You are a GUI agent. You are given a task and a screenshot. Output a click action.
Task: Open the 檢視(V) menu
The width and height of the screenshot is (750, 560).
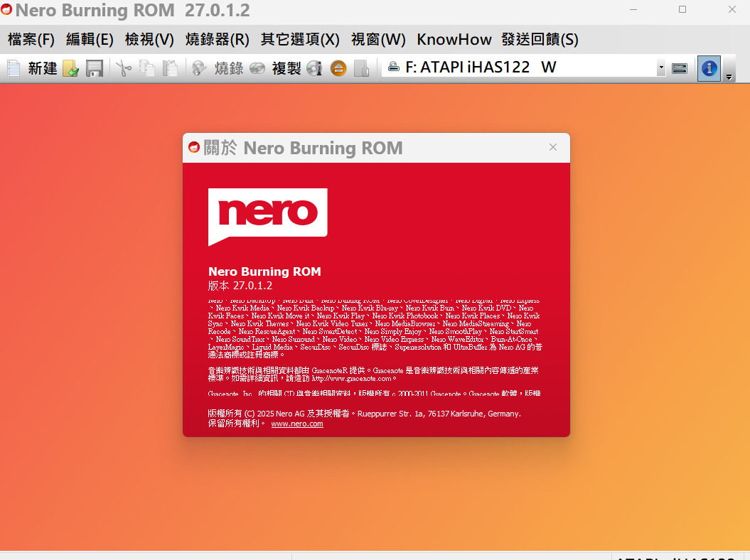(149, 39)
